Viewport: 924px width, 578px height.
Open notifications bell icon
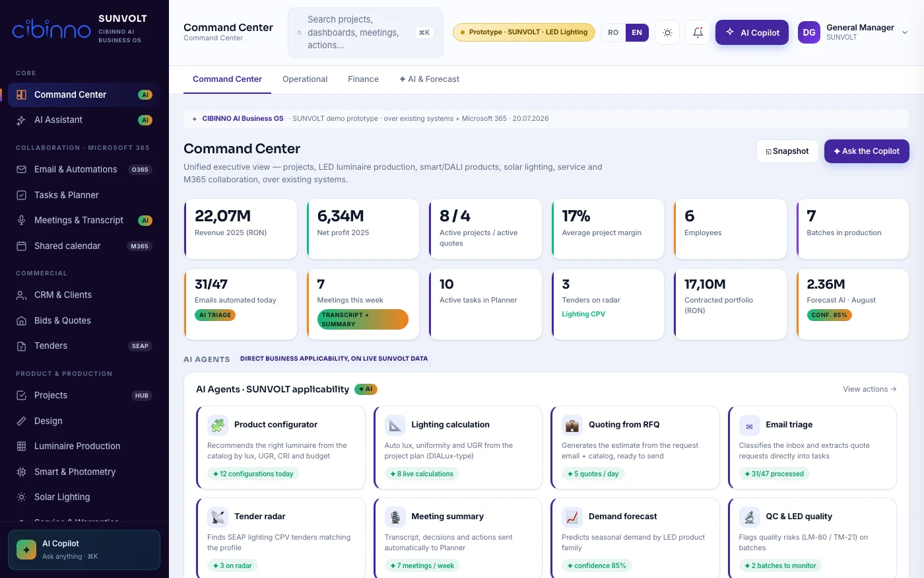pyautogui.click(x=698, y=32)
